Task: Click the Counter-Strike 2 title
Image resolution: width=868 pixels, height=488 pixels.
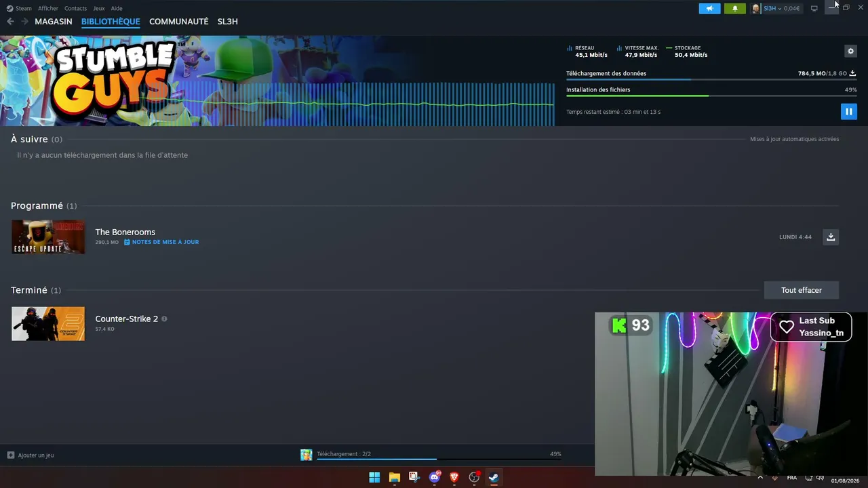Action: coord(127,319)
